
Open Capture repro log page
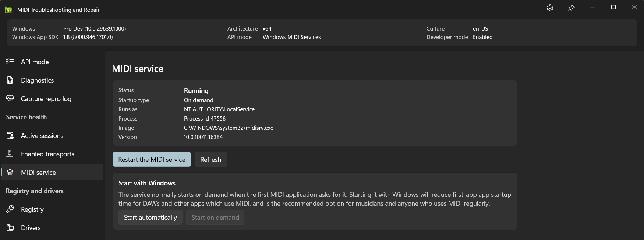(52, 98)
